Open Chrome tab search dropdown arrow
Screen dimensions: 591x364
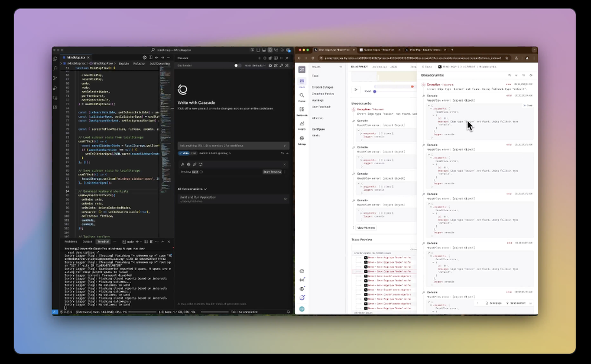click(534, 50)
